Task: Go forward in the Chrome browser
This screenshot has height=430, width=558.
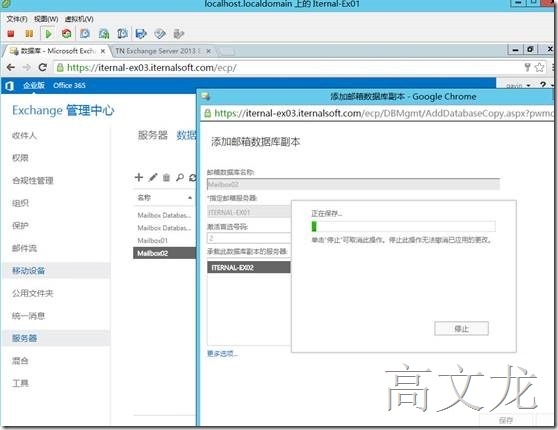Action: point(26,67)
